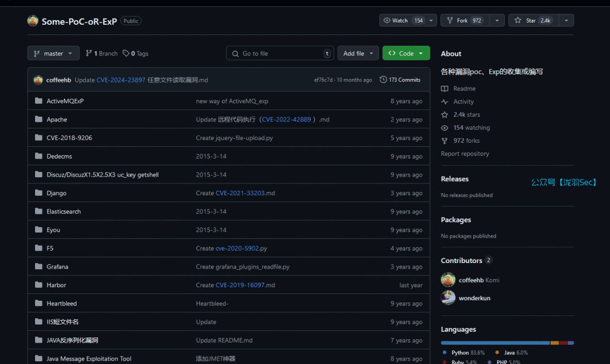Open the Discuz/DiscuzX1.5X2.5X3 uc_key getshell folder

click(x=103, y=174)
